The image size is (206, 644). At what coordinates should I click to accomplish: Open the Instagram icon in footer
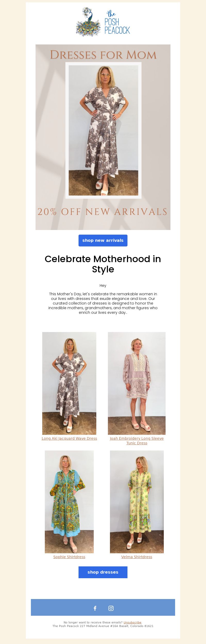point(111,608)
